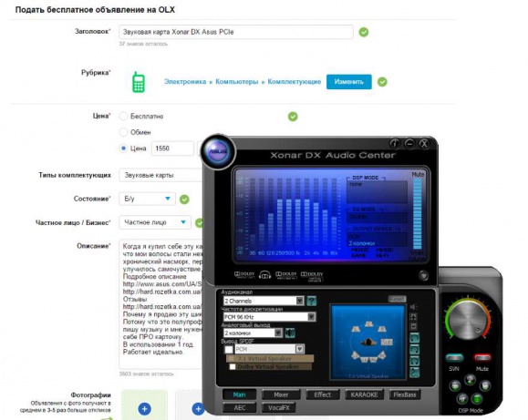Click the HF DSP mode button
This screenshot has height=420, width=528.
462,399
